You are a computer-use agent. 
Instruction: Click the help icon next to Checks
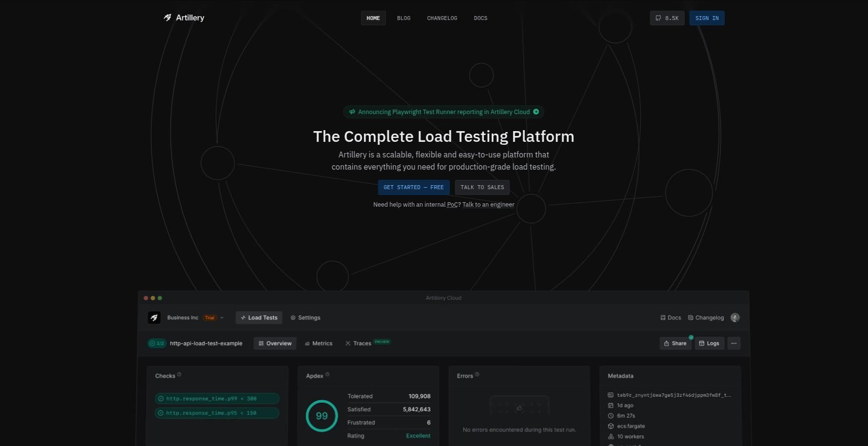coord(179,374)
